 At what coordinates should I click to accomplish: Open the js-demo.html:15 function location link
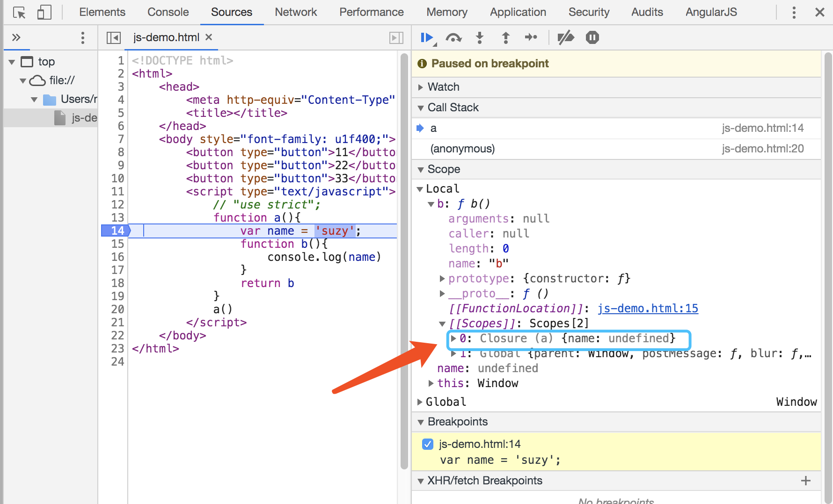[648, 309]
